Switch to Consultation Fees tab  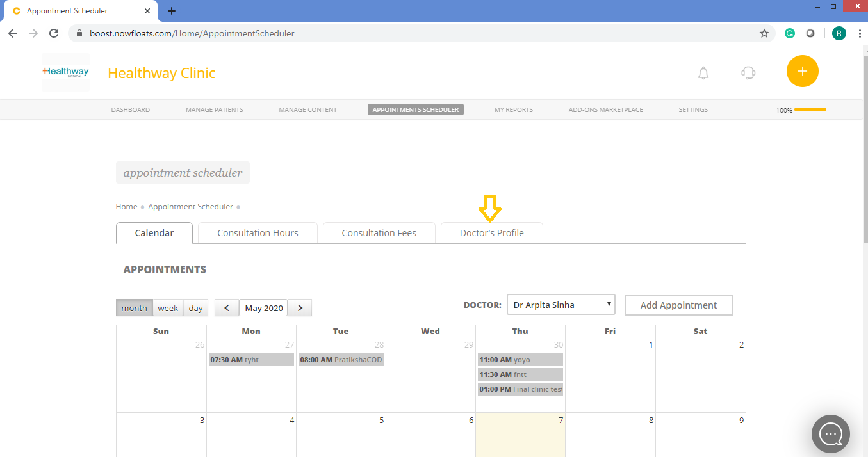pos(379,233)
